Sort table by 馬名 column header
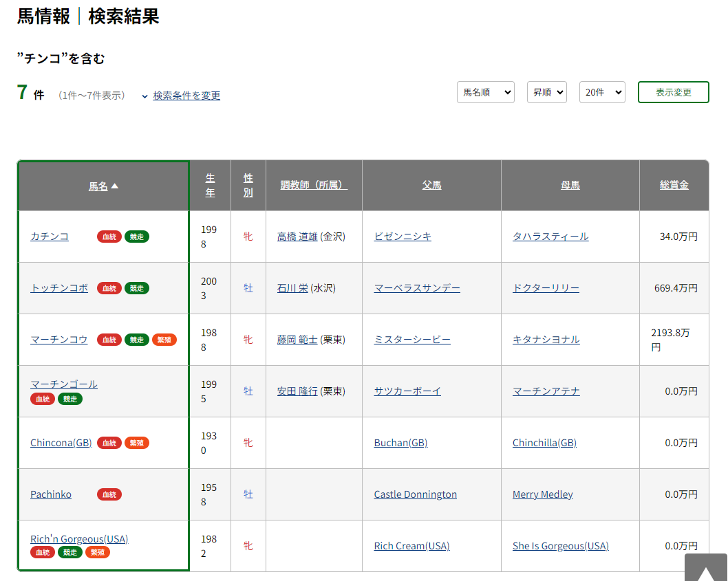The width and height of the screenshot is (728, 581). tap(103, 186)
